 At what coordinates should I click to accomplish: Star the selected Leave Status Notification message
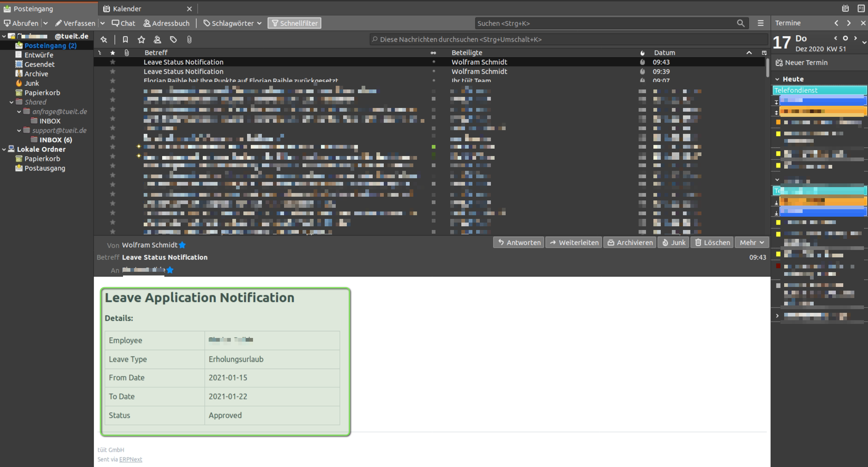(113, 62)
